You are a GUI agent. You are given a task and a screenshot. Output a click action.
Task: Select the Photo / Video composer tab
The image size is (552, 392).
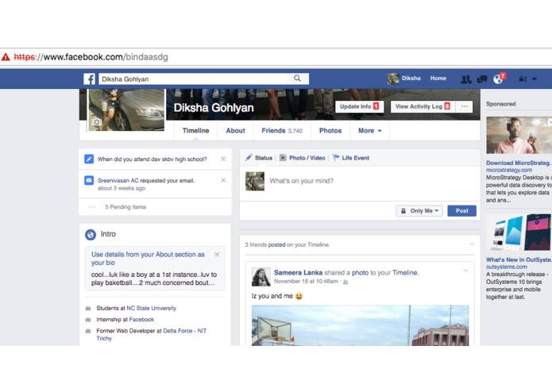303,158
